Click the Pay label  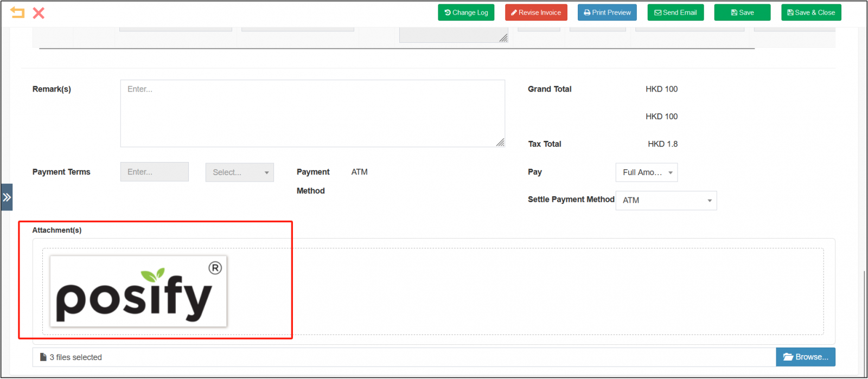(x=535, y=172)
